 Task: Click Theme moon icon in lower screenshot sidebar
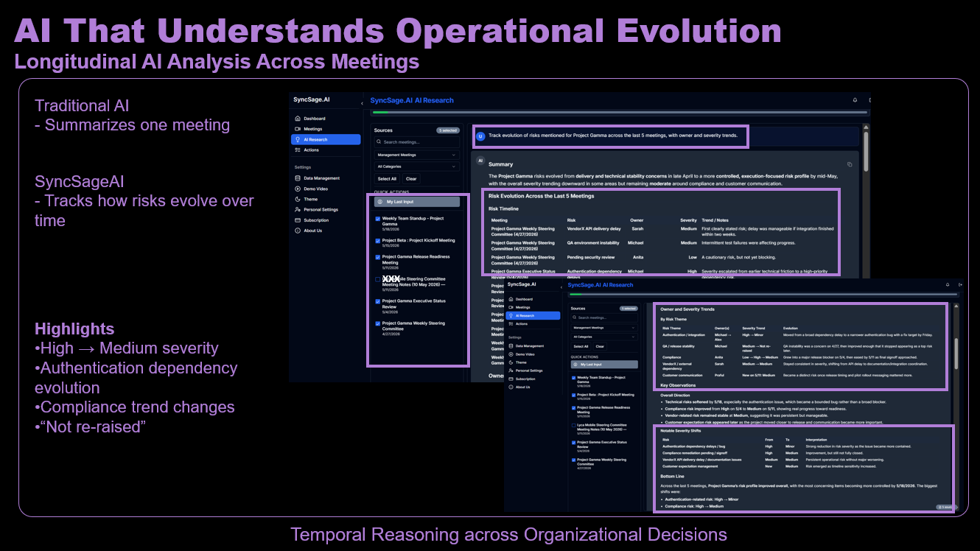click(511, 362)
